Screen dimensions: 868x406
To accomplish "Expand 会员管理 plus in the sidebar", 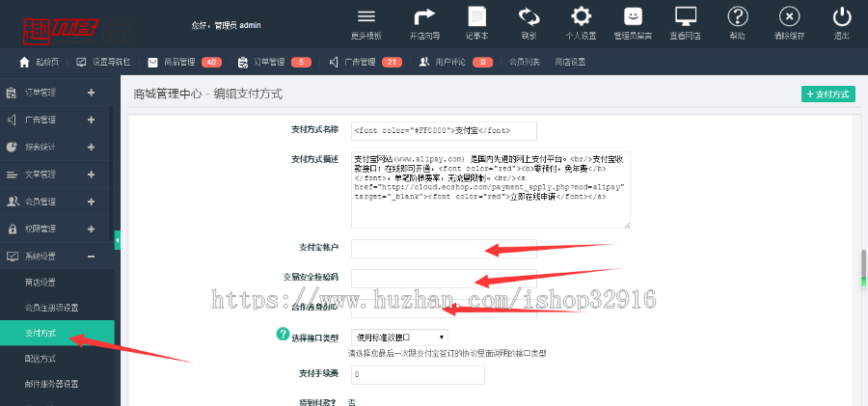I will pos(92,202).
